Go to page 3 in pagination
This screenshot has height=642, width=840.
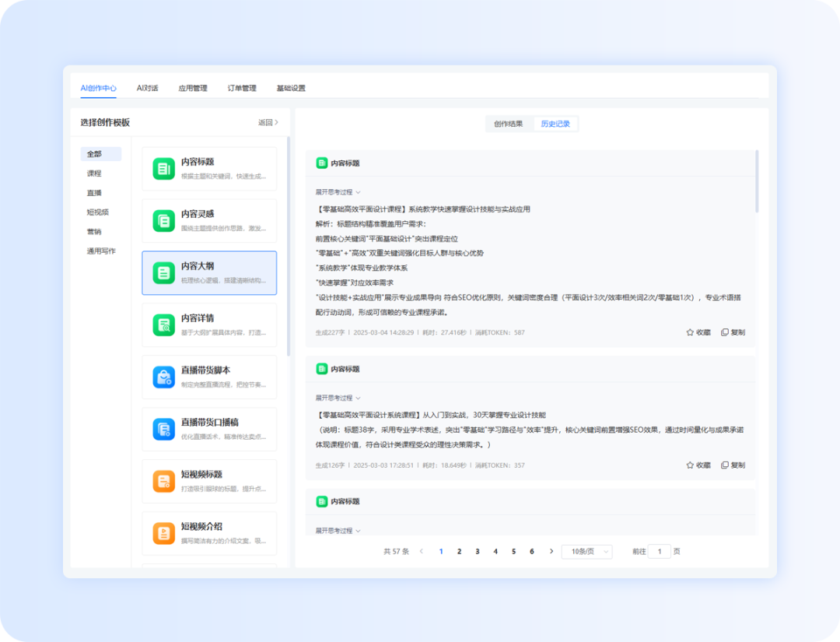click(x=478, y=552)
